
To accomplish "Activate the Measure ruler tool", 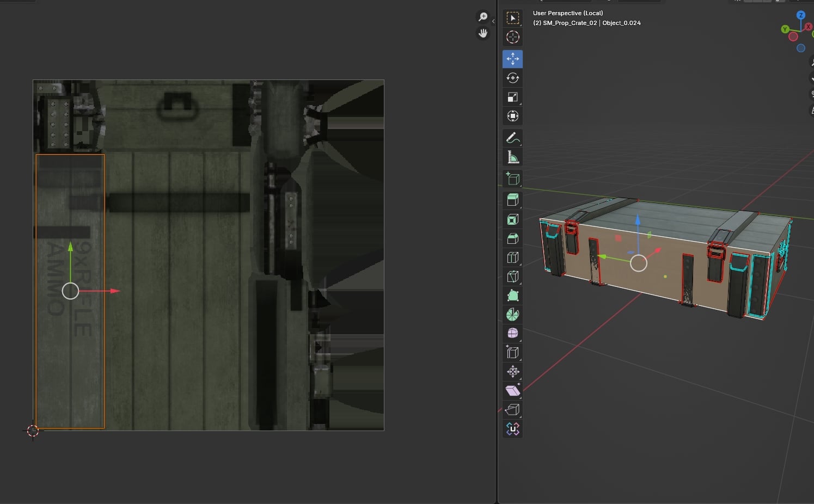I will [x=512, y=157].
